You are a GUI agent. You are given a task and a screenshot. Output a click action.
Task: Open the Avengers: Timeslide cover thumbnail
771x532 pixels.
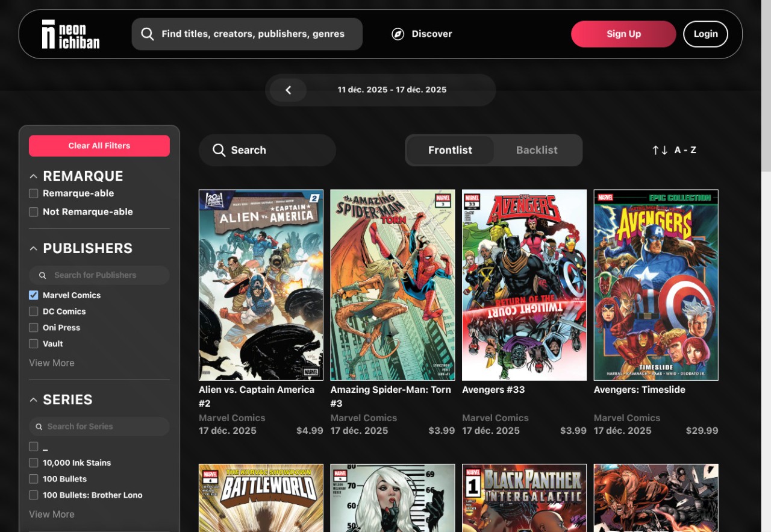click(656, 285)
